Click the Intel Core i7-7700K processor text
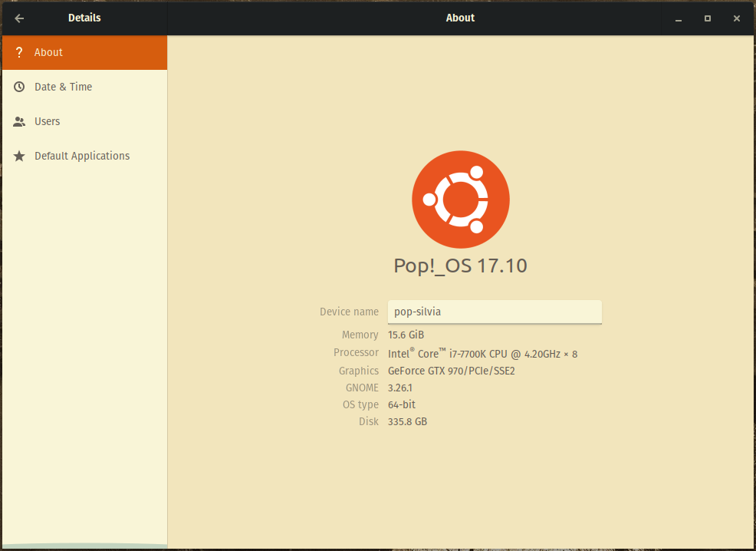756x551 pixels. click(482, 354)
